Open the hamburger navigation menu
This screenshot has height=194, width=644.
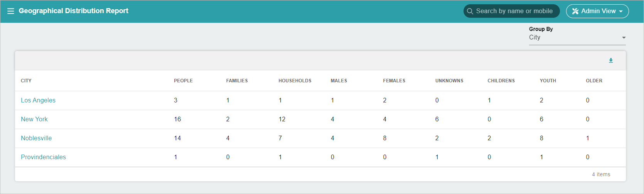pos(11,11)
